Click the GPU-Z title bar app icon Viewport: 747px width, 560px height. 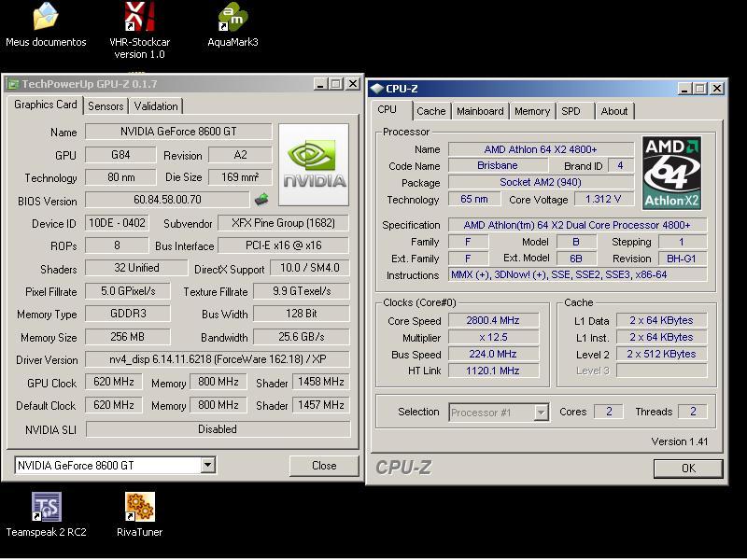point(13,84)
